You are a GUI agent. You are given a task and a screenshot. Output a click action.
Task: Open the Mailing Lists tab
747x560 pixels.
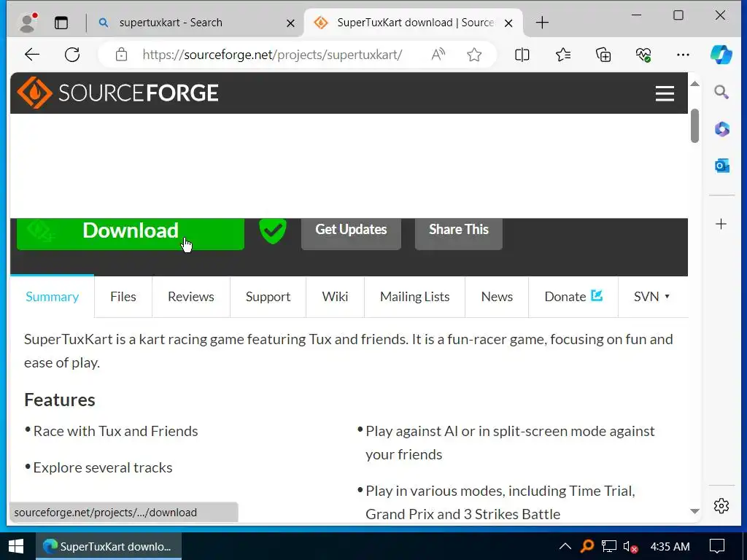click(415, 297)
